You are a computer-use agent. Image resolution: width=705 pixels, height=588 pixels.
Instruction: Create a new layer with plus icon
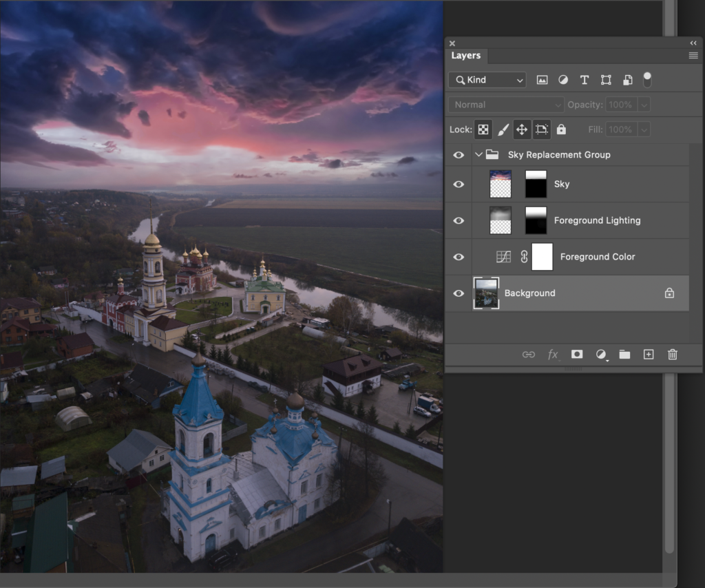649,355
